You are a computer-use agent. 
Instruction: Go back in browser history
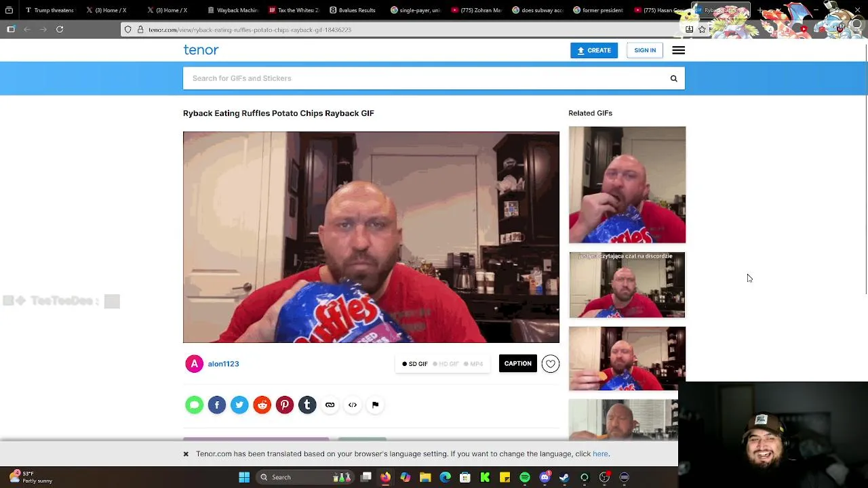click(27, 29)
